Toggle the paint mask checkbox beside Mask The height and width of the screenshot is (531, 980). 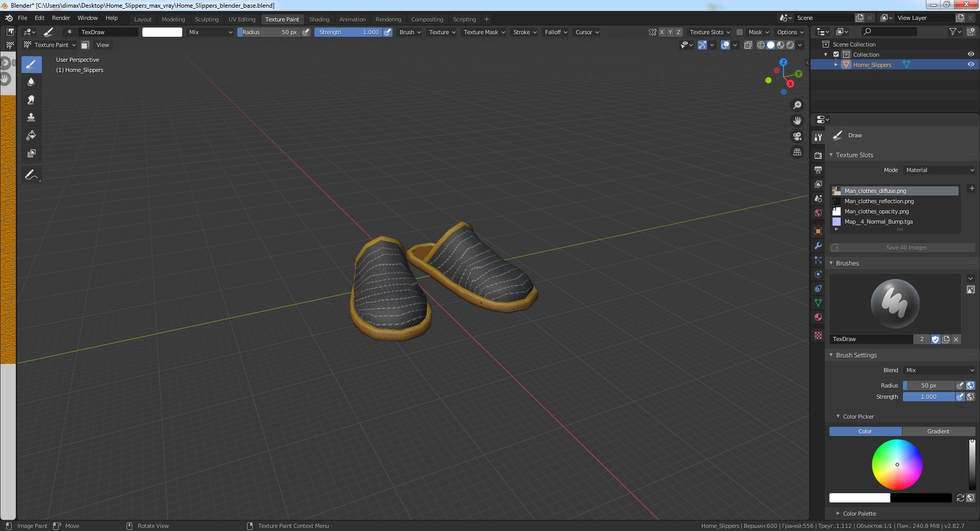[739, 32]
